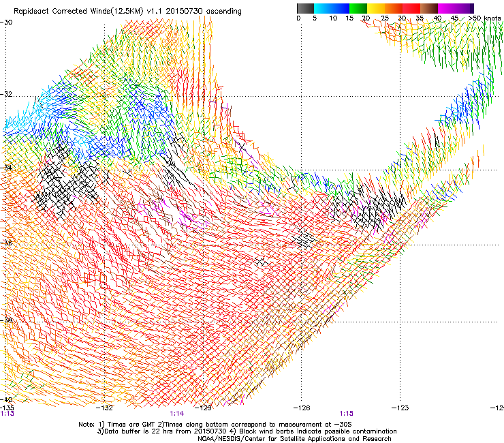Select the cyan 5-10 knots color segment

click(323, 8)
